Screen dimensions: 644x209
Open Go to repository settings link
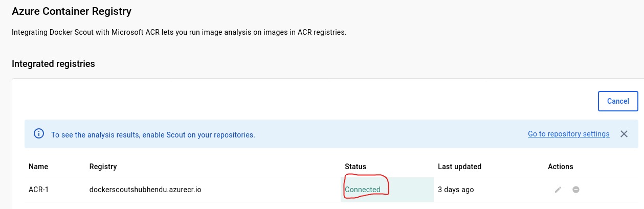point(569,134)
